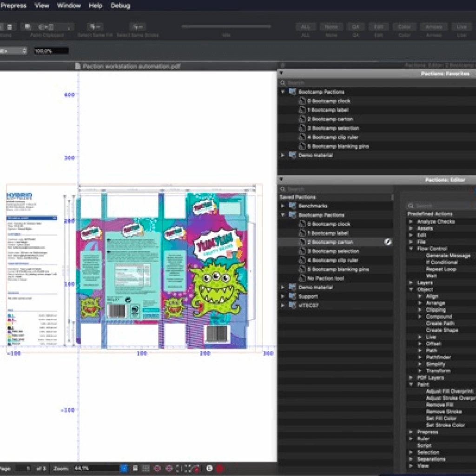The height and width of the screenshot is (476, 476).
Task: Open the Zoom percentage dropdown
Action: click(x=124, y=469)
